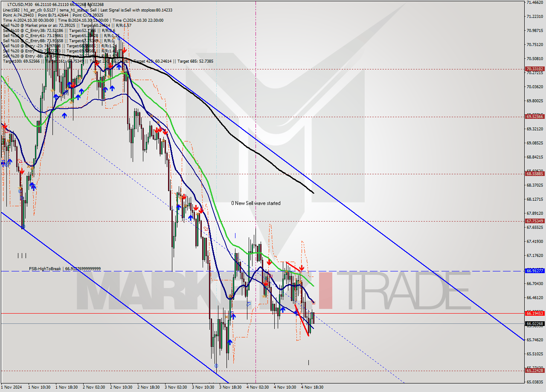Click the 65.74620 price axis label
Screen dimensions: 546x392
(534, 340)
